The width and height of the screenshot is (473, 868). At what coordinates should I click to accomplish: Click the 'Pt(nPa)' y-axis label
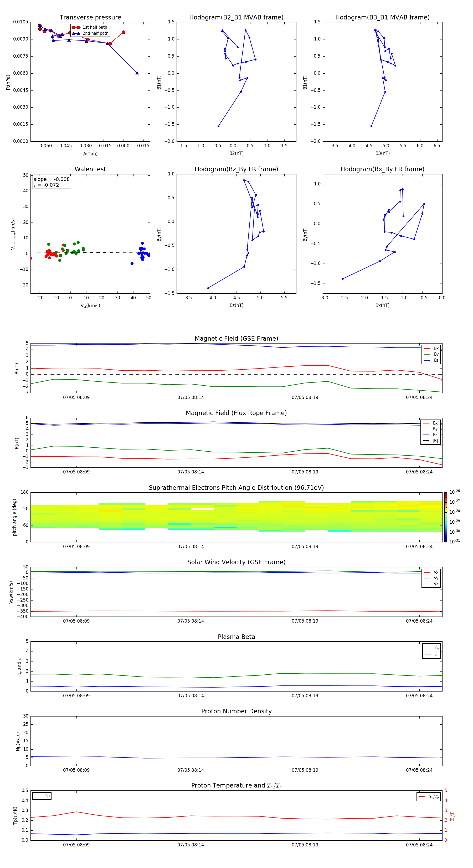click(x=8, y=82)
